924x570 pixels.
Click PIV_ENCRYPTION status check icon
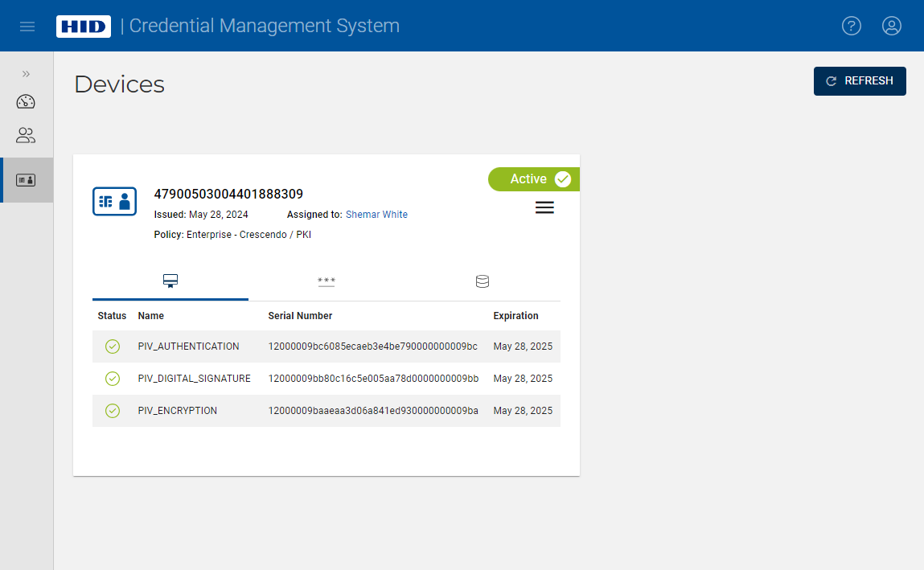113,411
